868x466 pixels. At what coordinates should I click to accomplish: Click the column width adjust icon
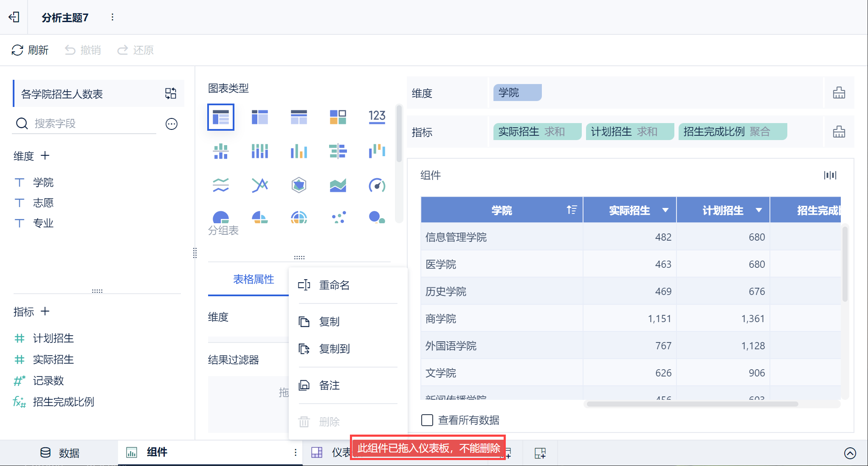point(830,175)
